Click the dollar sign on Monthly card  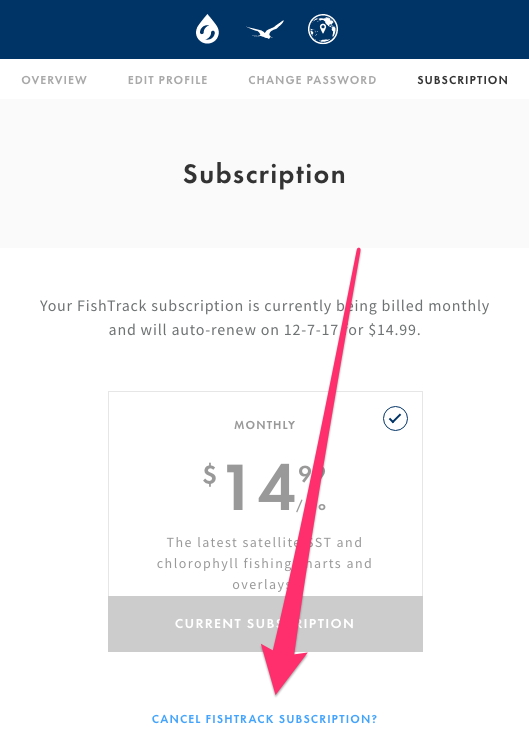click(210, 475)
